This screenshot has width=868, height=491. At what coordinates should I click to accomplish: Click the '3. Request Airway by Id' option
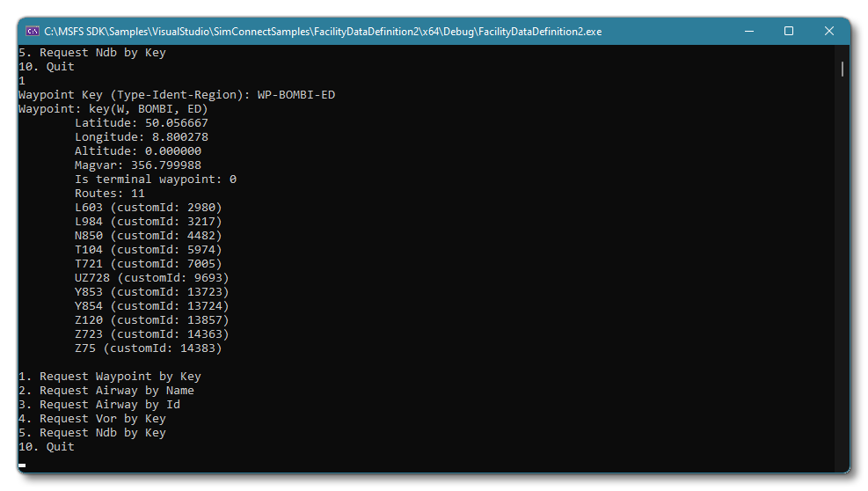[x=99, y=405]
